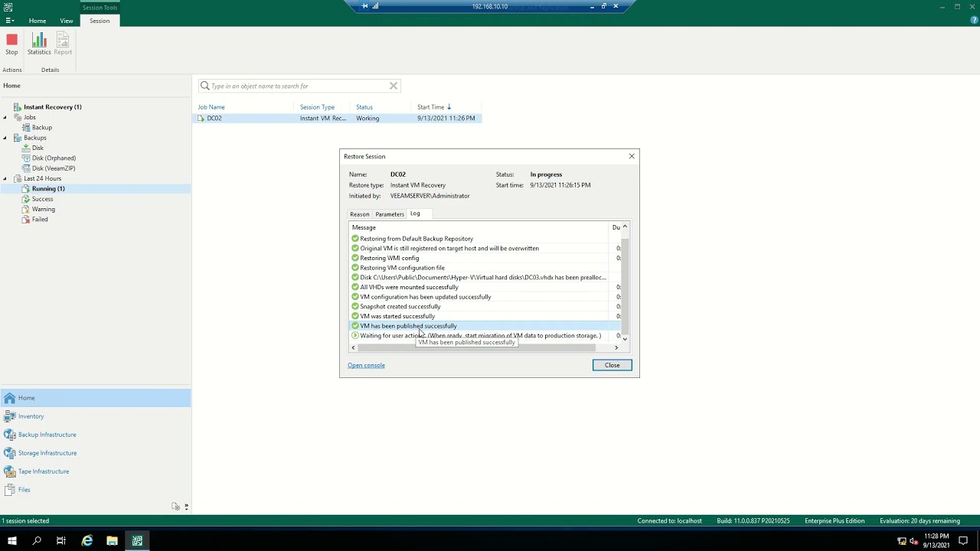
Task: Click log vertical scrollbar down arrow
Action: [x=625, y=339]
